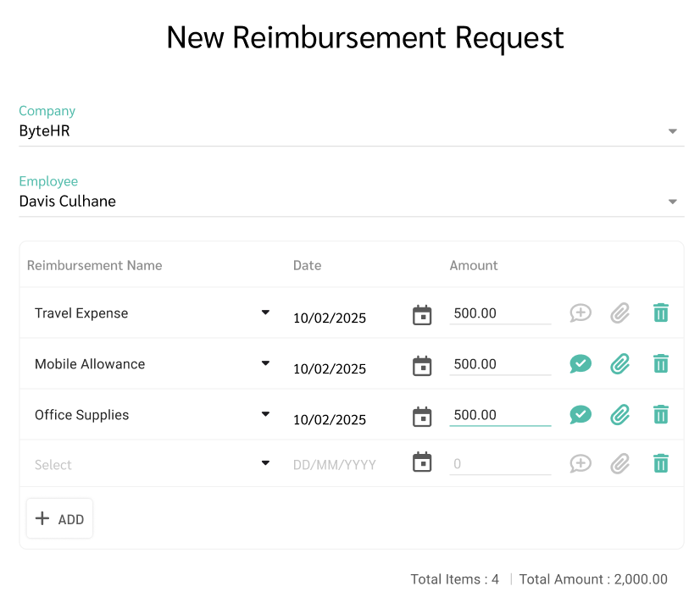Attach a file to the empty Select row
The width and height of the screenshot is (700, 614).
(x=619, y=463)
